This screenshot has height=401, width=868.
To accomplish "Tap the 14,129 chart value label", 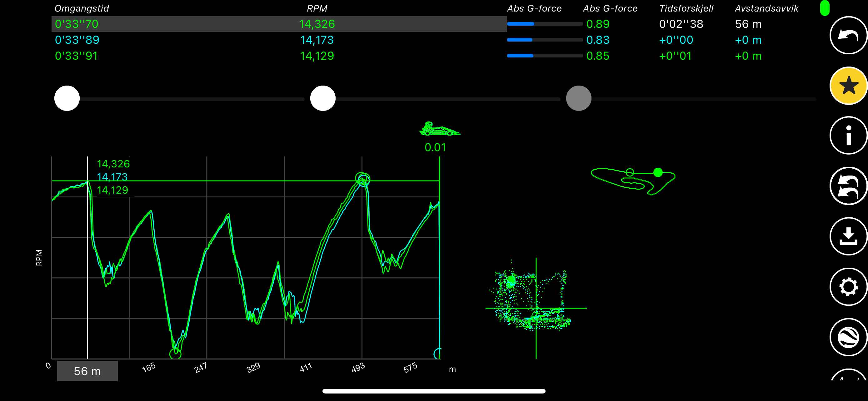I will [112, 190].
